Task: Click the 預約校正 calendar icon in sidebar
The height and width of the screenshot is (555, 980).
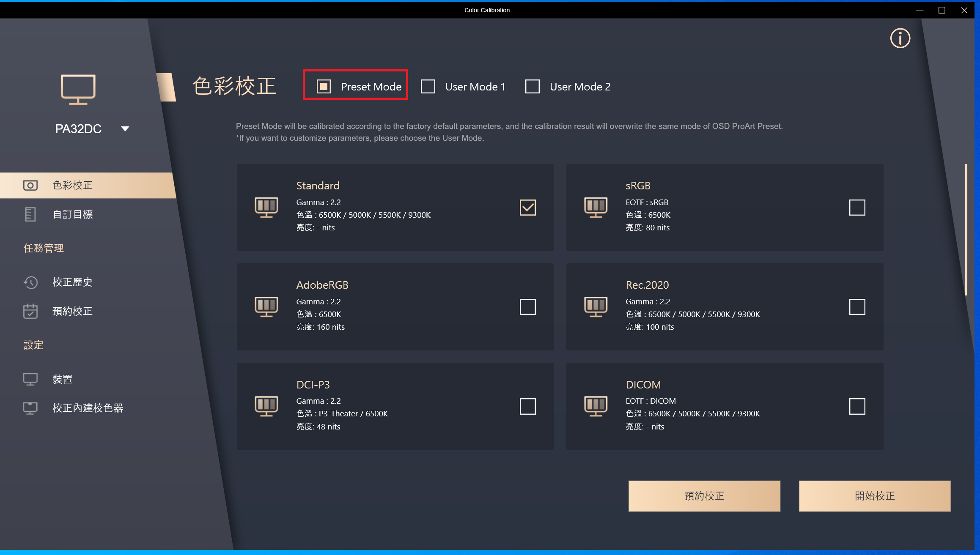Action: (30, 311)
